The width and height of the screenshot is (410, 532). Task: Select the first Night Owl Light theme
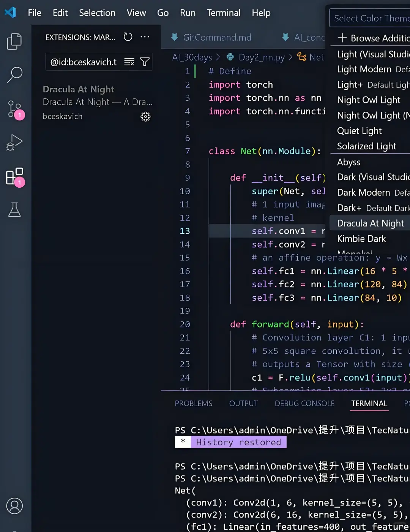pos(370,100)
